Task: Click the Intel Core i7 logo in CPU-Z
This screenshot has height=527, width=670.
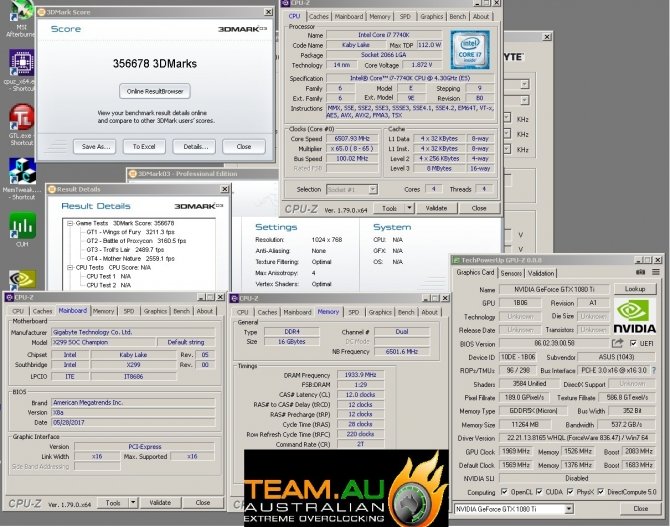Action: point(470,50)
